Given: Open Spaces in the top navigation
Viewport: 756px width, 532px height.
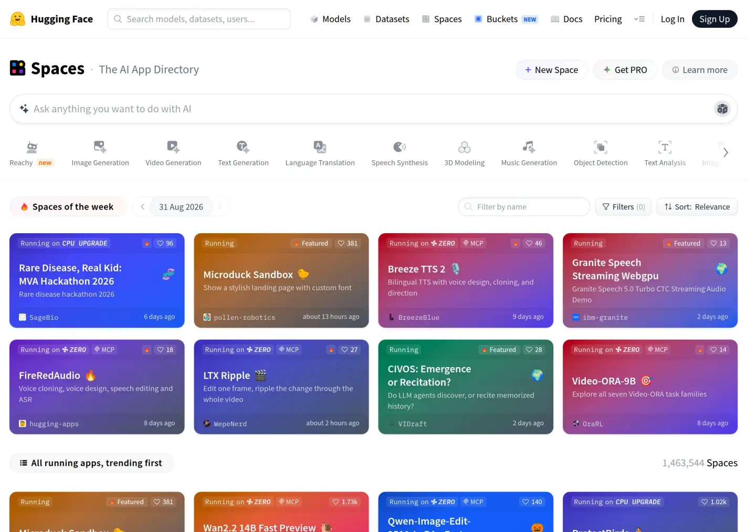Looking at the screenshot, I should [x=442, y=19].
